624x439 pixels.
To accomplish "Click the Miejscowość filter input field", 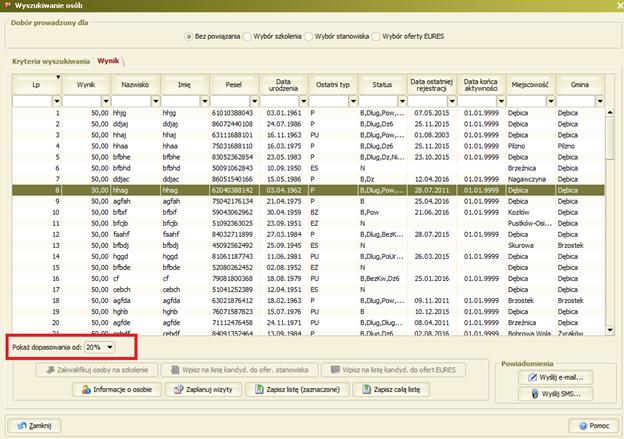I will click(x=526, y=101).
